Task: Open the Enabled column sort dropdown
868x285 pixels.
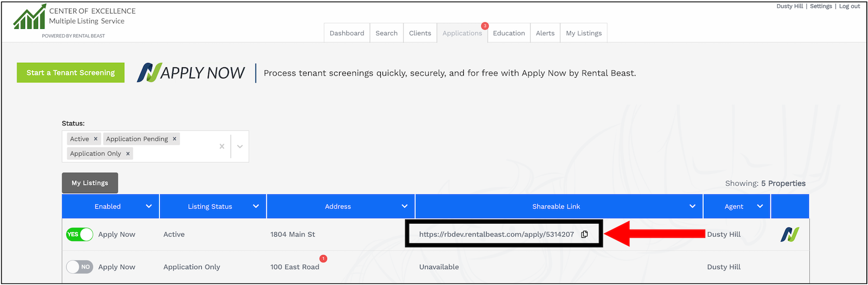Action: coord(149,206)
